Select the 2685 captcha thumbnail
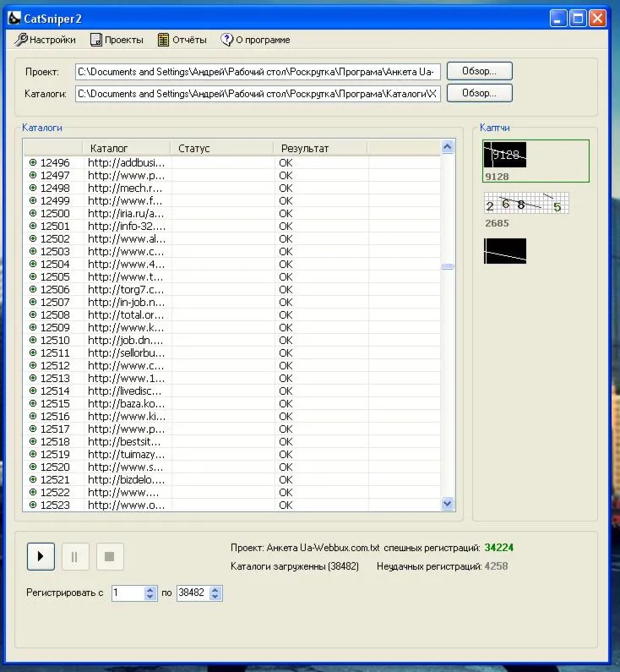Screen dimensions: 620x672 click(525, 204)
